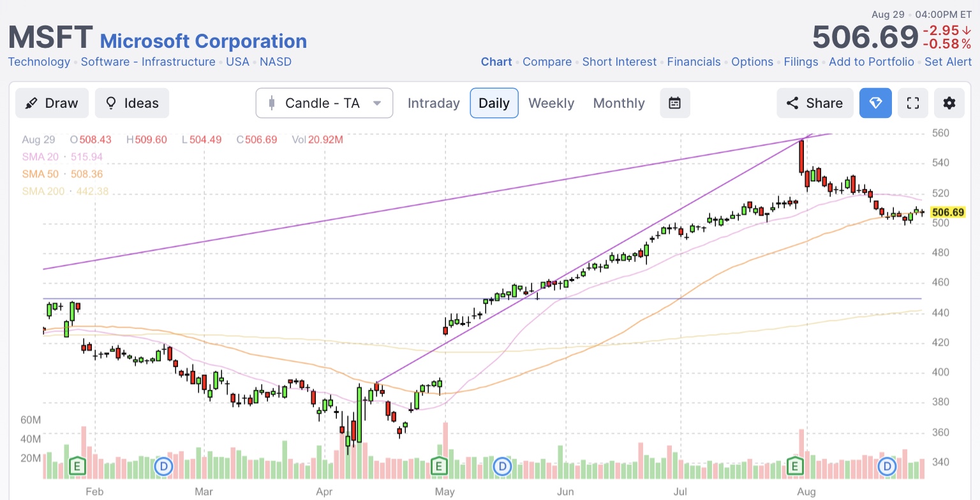Click the SMA 50 legend label

click(40, 174)
